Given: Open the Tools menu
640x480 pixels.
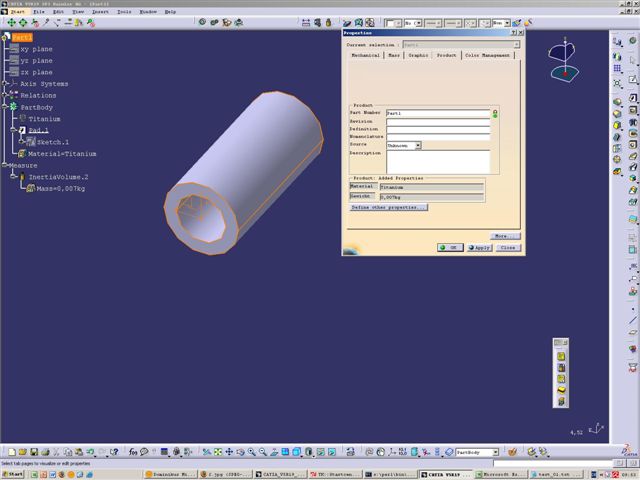Looking at the screenshot, I should [124, 12].
